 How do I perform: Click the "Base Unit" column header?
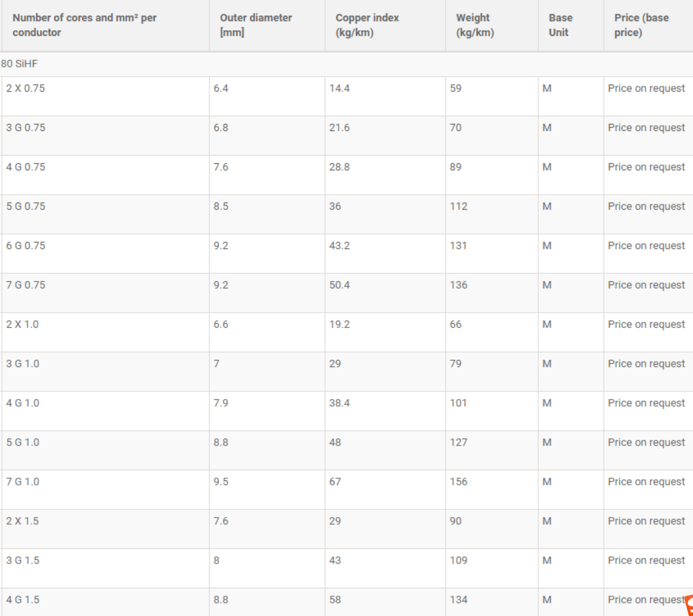click(561, 25)
